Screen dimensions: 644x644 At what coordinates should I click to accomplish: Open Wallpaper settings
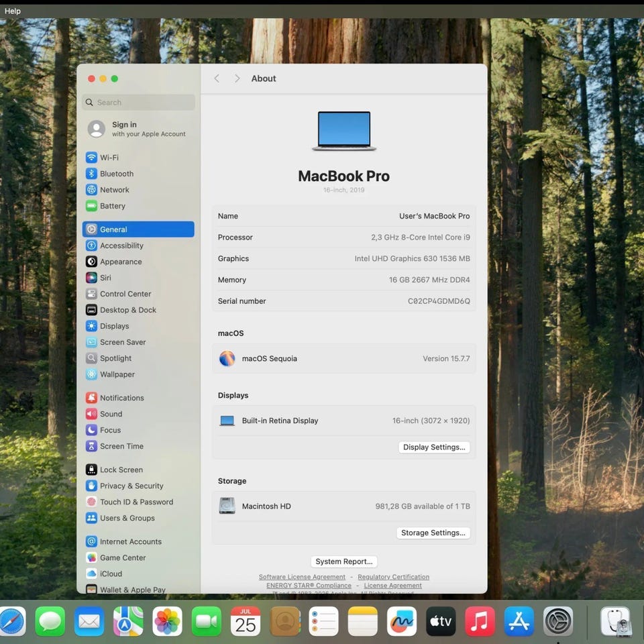138,374
